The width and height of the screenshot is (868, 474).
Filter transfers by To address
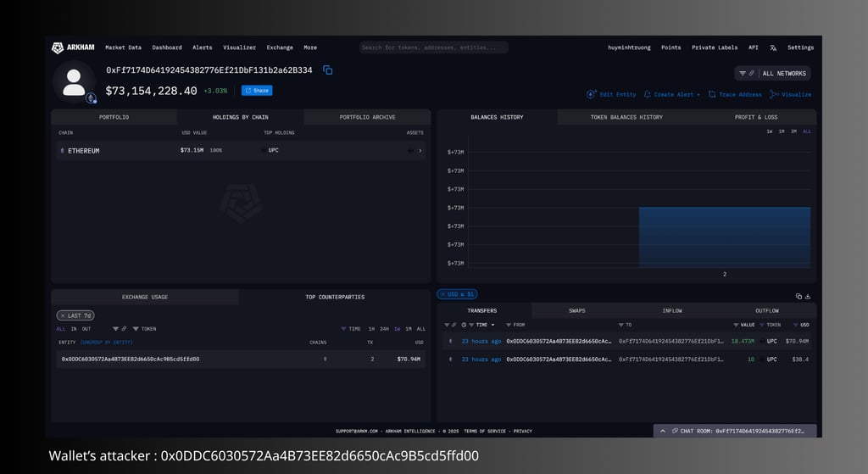pos(621,325)
